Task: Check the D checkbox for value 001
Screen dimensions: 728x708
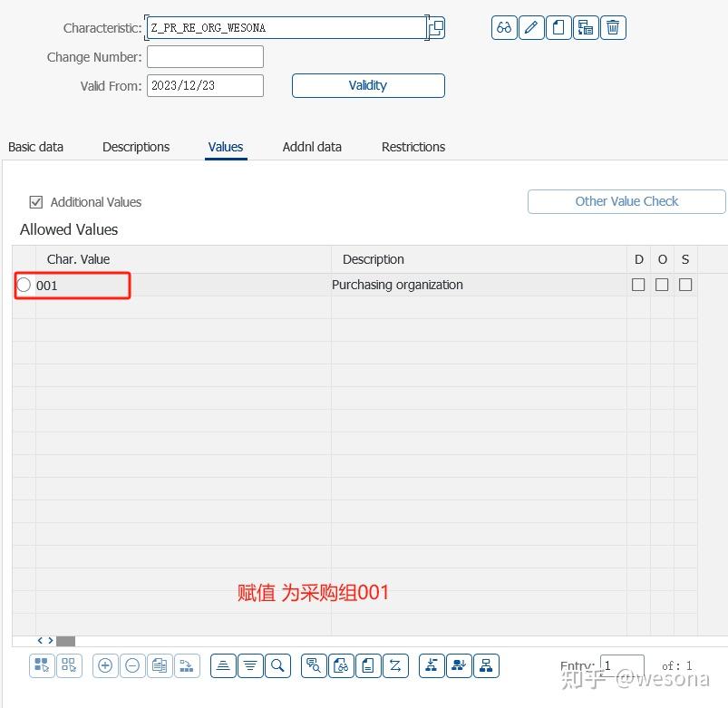Action: 638,284
